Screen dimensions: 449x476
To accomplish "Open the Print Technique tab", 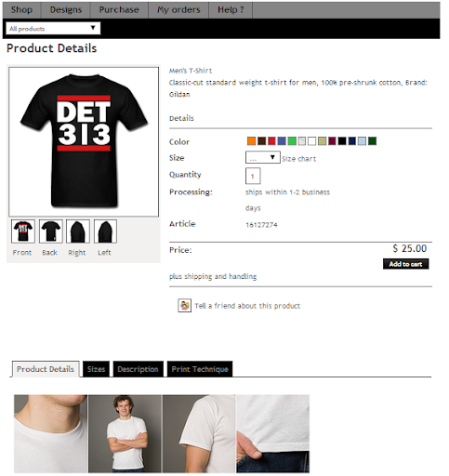I will (200, 369).
